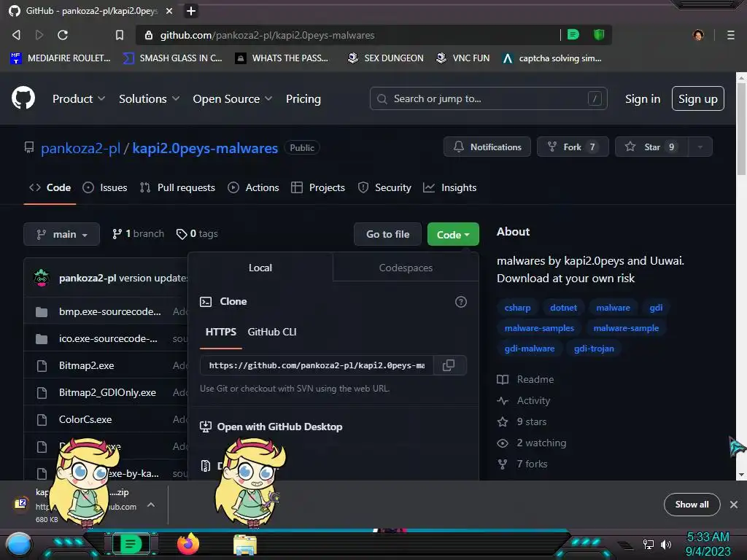
Task: Click Open with GitHub Desktop
Action: tap(271, 427)
